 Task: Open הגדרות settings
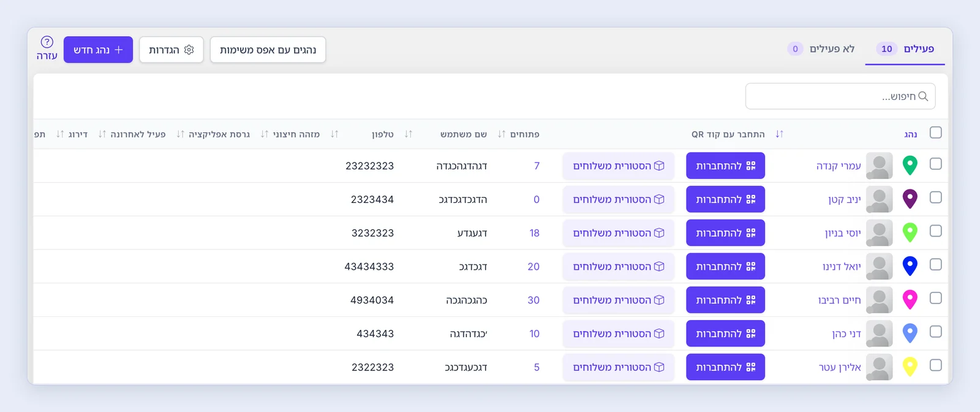point(171,50)
